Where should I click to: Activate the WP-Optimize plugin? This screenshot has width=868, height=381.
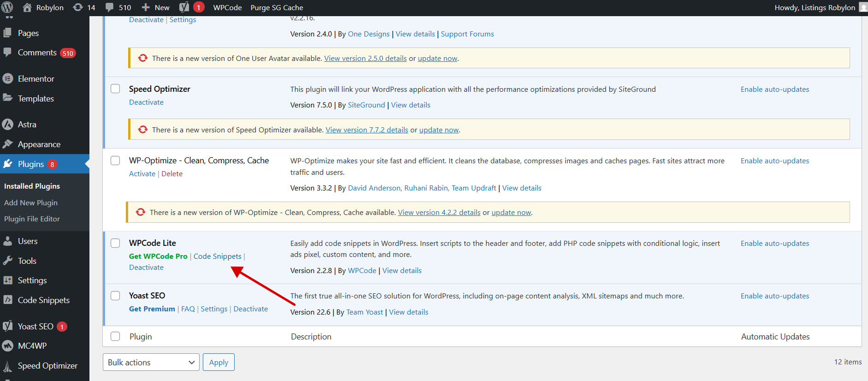point(142,173)
